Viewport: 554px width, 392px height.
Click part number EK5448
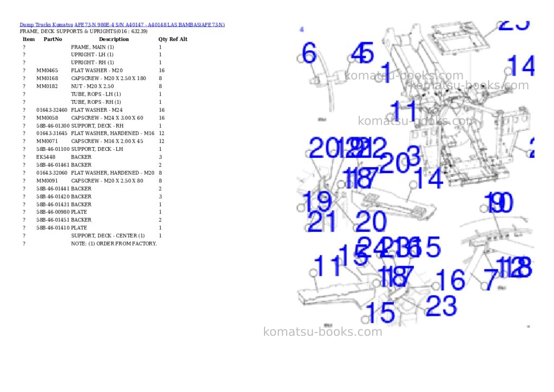coord(45,157)
